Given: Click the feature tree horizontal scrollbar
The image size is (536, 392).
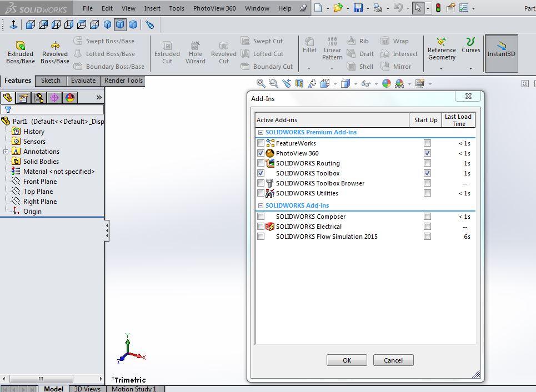Looking at the screenshot, I should (41, 379).
